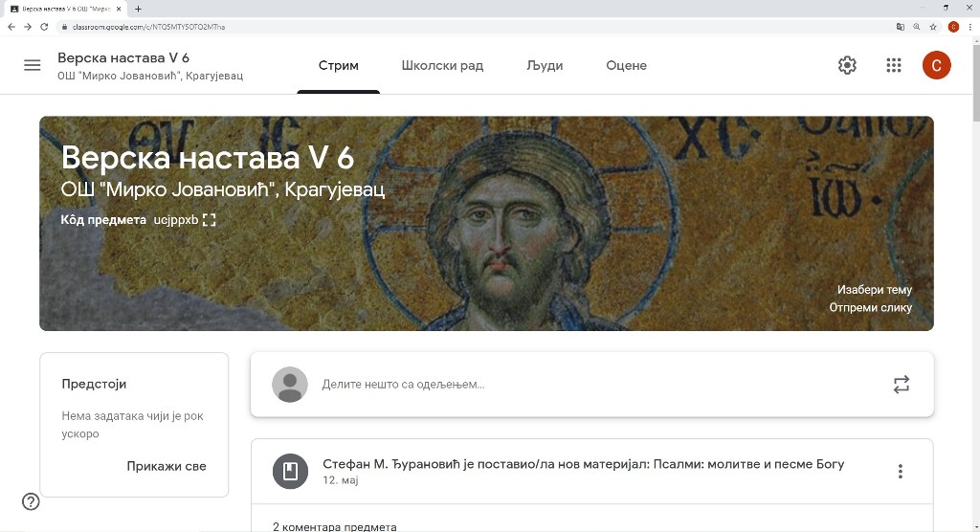Switch to the Људи tab
This screenshot has width=980, height=532.
545,66
